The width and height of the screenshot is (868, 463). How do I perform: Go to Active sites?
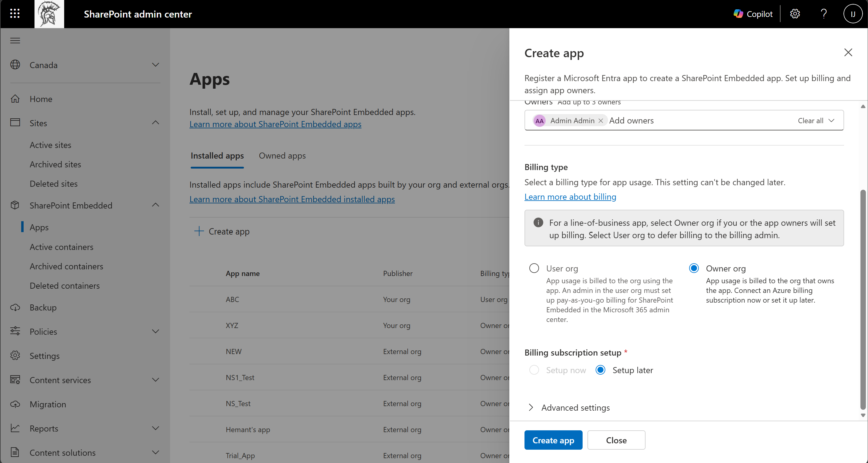tap(51, 145)
